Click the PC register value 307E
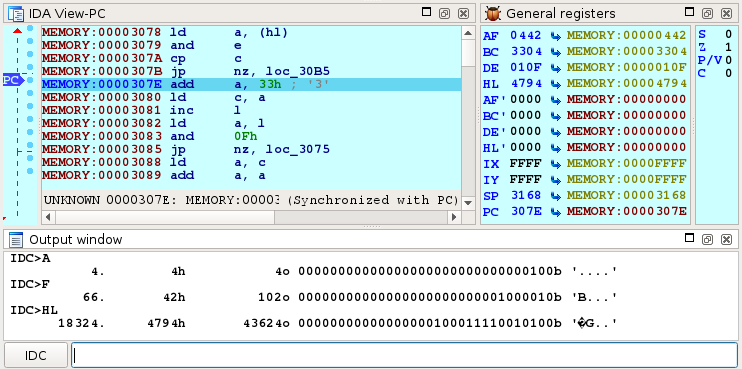Screen dimensions: 742x369 525,212
